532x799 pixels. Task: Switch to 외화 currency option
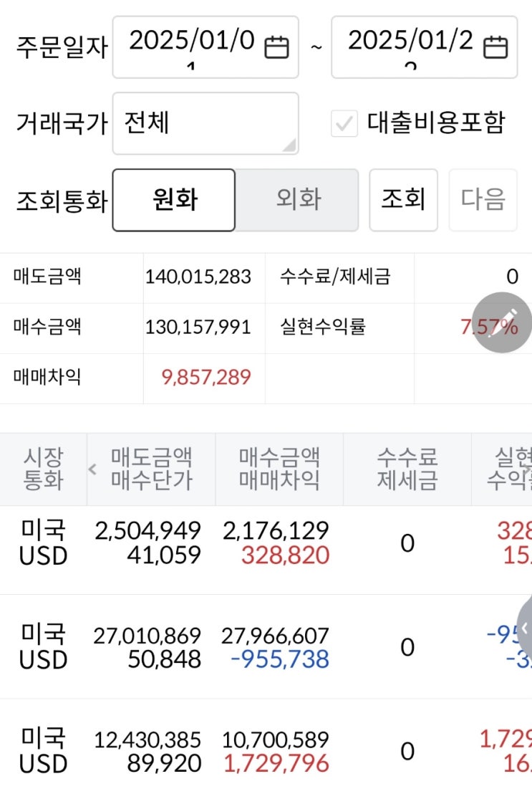(x=298, y=200)
